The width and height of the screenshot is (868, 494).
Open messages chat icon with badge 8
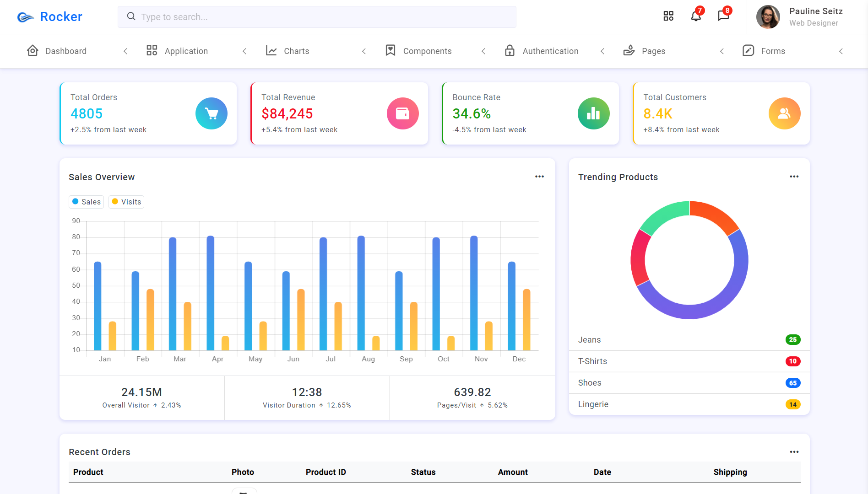coord(724,16)
